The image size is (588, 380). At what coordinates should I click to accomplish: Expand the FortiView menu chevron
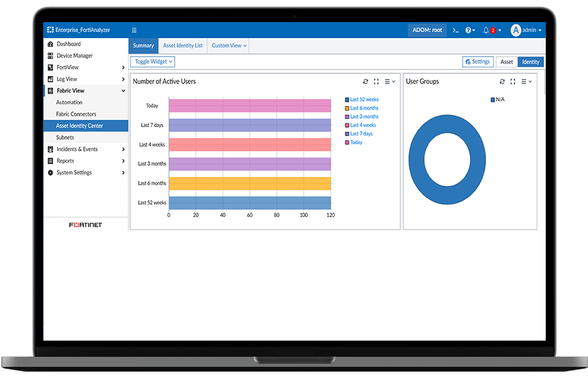pyautogui.click(x=123, y=67)
